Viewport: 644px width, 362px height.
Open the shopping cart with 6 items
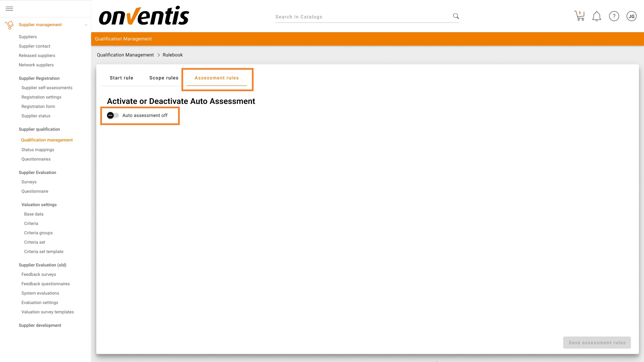(579, 16)
